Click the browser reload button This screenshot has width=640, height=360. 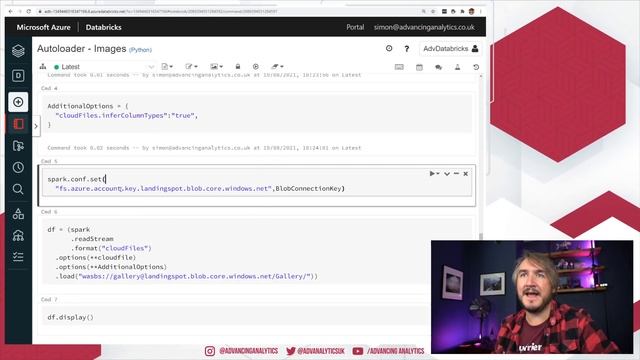(x=29, y=11)
